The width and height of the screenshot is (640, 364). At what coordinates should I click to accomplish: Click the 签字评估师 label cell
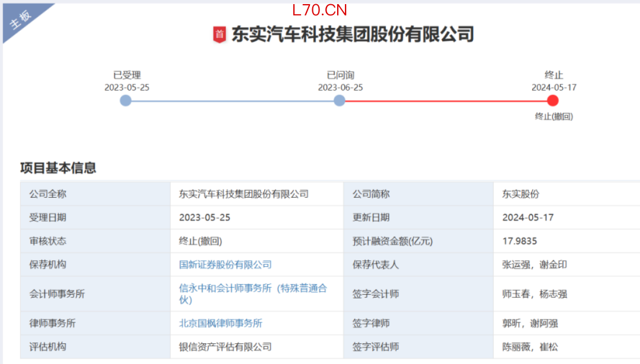click(x=418, y=347)
